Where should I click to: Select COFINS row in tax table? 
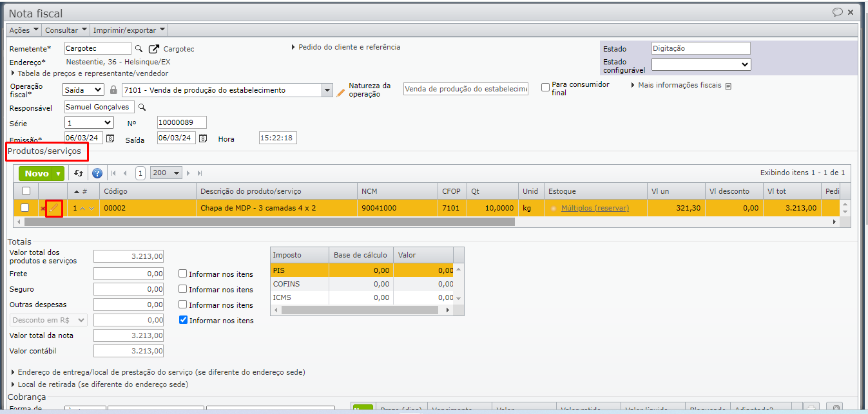(x=362, y=284)
